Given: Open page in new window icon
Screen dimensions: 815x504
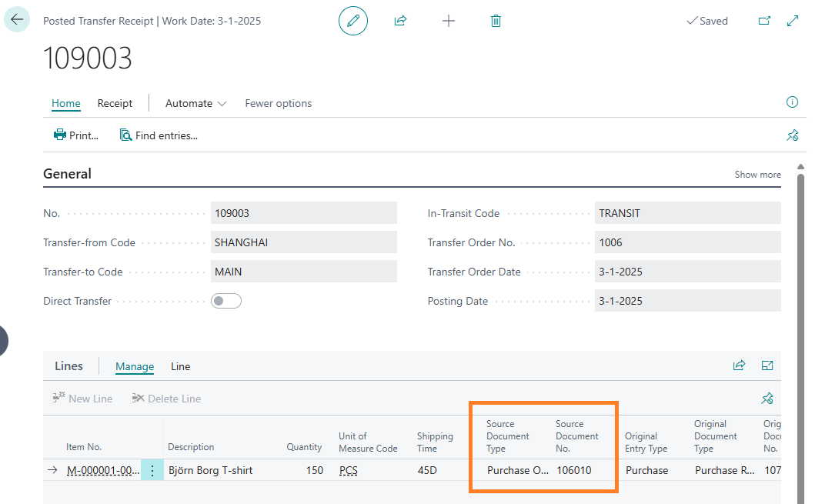Looking at the screenshot, I should [764, 21].
